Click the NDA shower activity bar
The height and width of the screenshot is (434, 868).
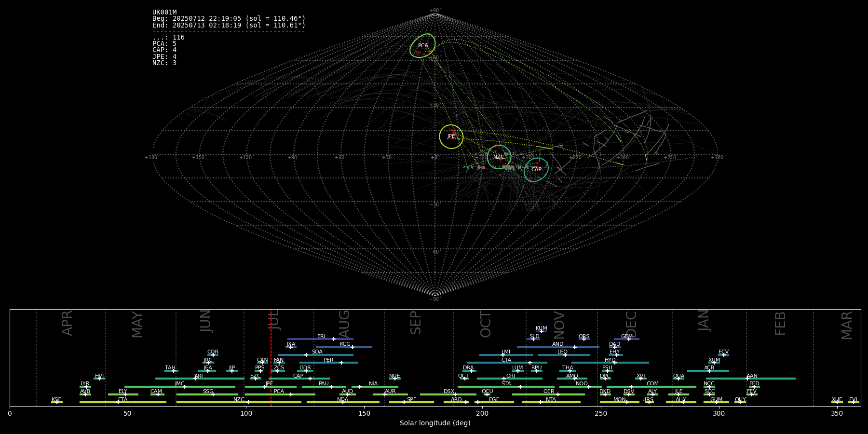pos(343,402)
